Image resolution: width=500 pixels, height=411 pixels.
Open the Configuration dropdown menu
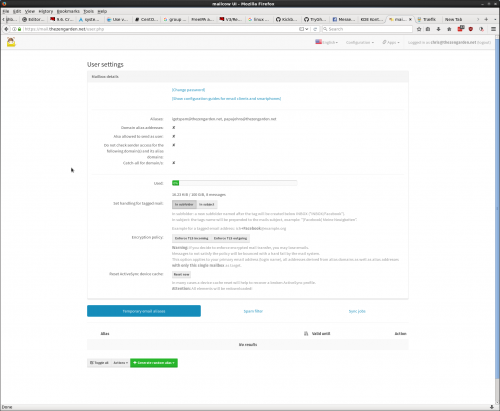point(360,42)
